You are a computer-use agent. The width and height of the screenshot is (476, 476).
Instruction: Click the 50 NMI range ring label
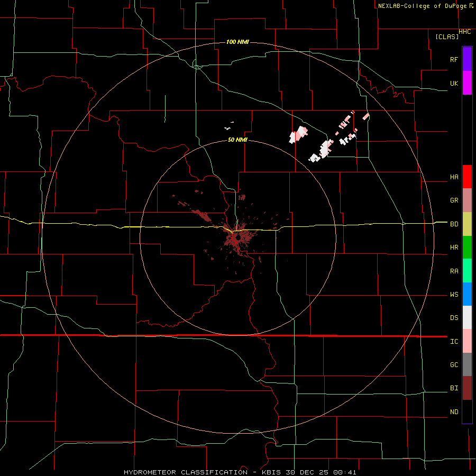[x=237, y=140]
